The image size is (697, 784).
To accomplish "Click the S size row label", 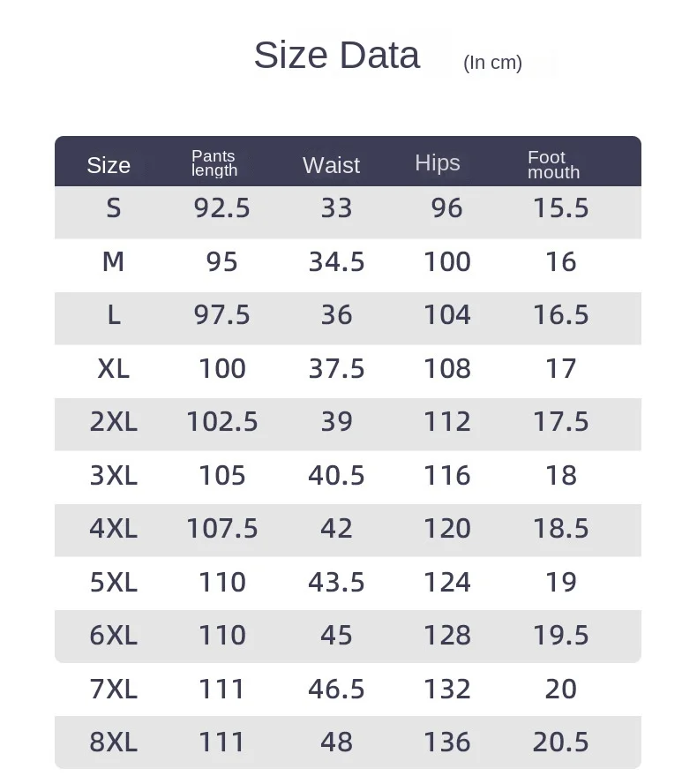I will click(113, 208).
